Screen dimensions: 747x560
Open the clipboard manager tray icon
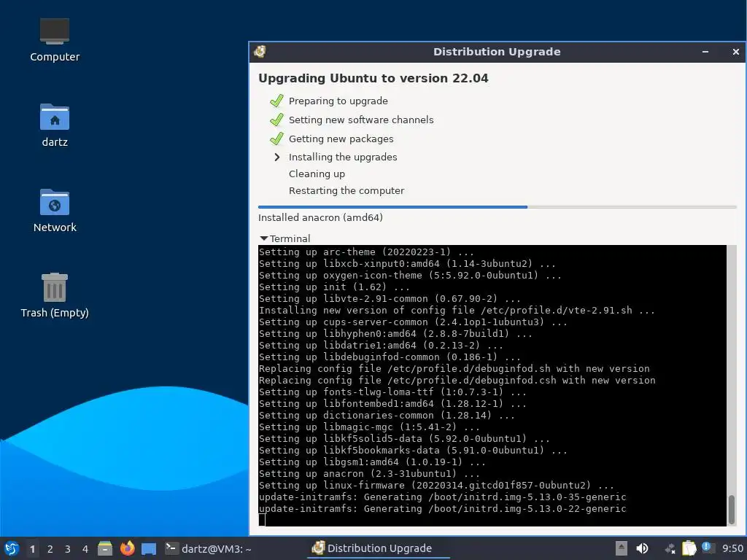coord(689,548)
